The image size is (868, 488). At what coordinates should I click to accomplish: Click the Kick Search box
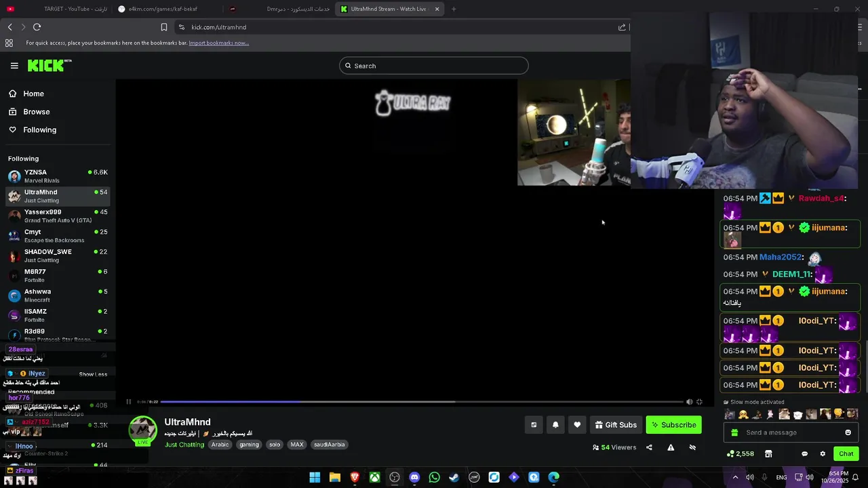pyautogui.click(x=434, y=66)
